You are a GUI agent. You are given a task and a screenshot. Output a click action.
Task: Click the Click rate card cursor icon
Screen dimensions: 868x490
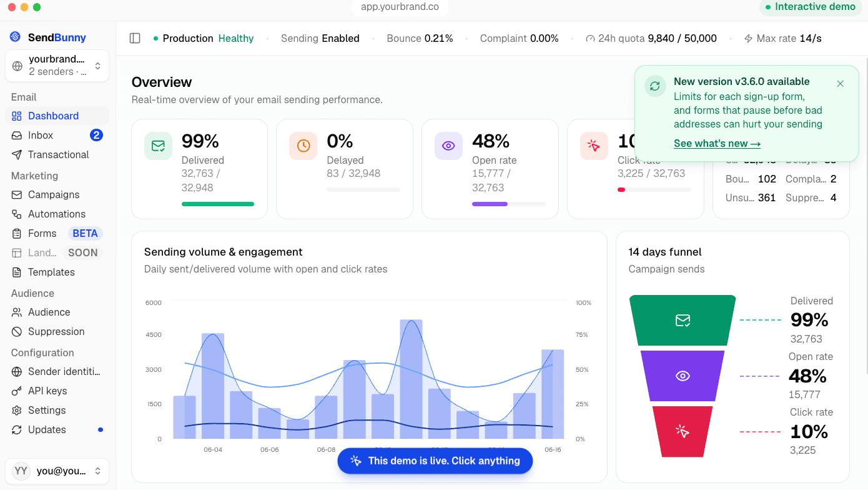coord(594,146)
